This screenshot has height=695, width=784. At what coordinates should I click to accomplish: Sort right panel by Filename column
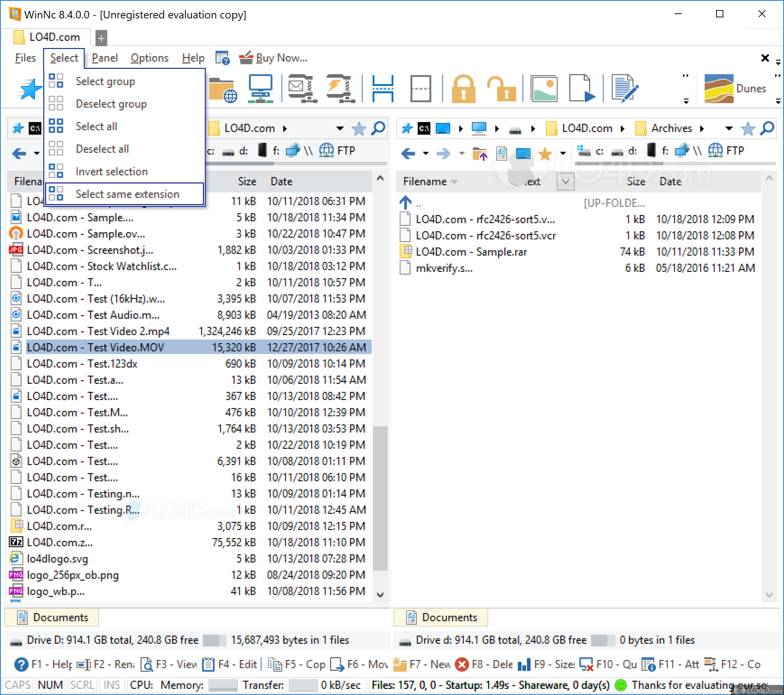424,181
